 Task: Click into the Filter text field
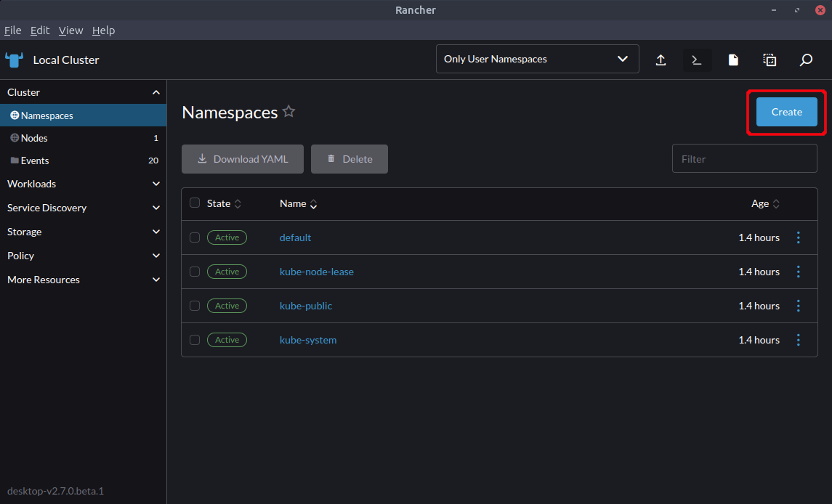point(744,158)
